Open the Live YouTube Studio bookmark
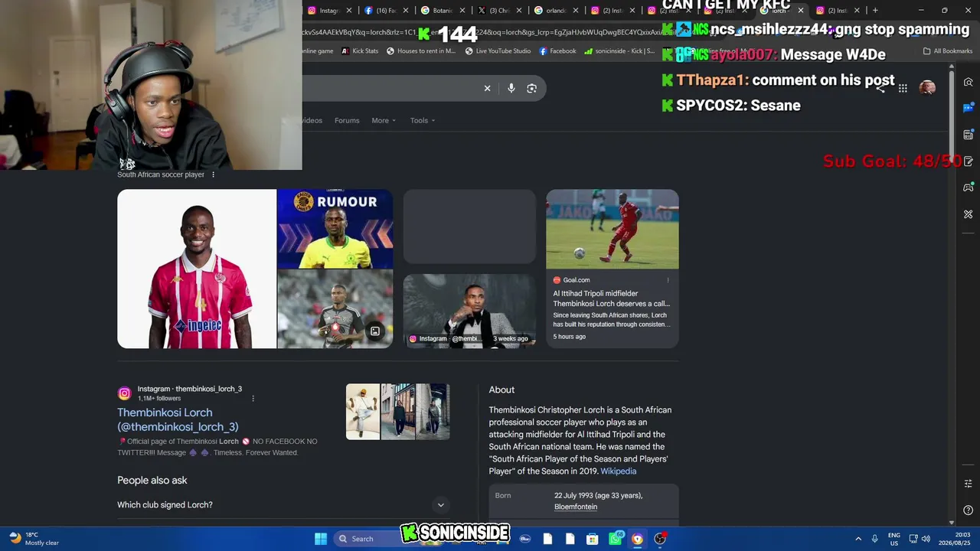The height and width of the screenshot is (551, 980). click(x=498, y=51)
